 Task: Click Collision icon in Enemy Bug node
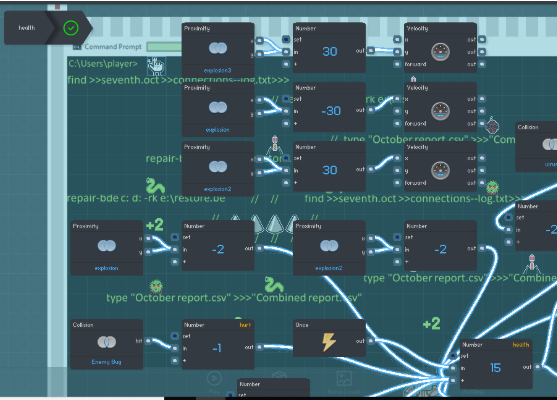107,342
